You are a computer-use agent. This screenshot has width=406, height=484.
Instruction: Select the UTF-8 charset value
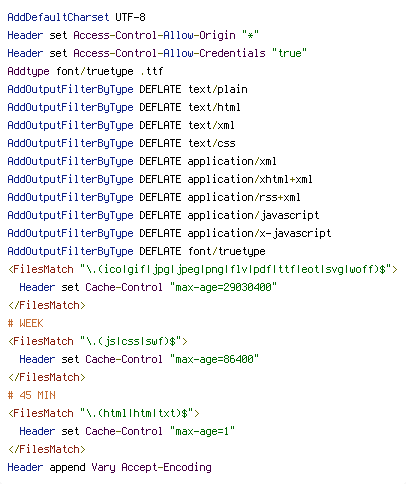click(x=130, y=17)
